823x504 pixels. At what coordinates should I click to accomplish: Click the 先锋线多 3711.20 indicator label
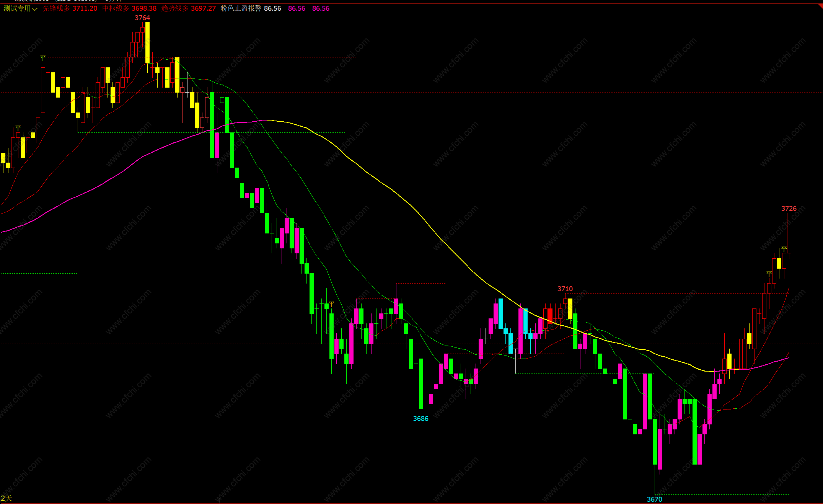pos(70,8)
